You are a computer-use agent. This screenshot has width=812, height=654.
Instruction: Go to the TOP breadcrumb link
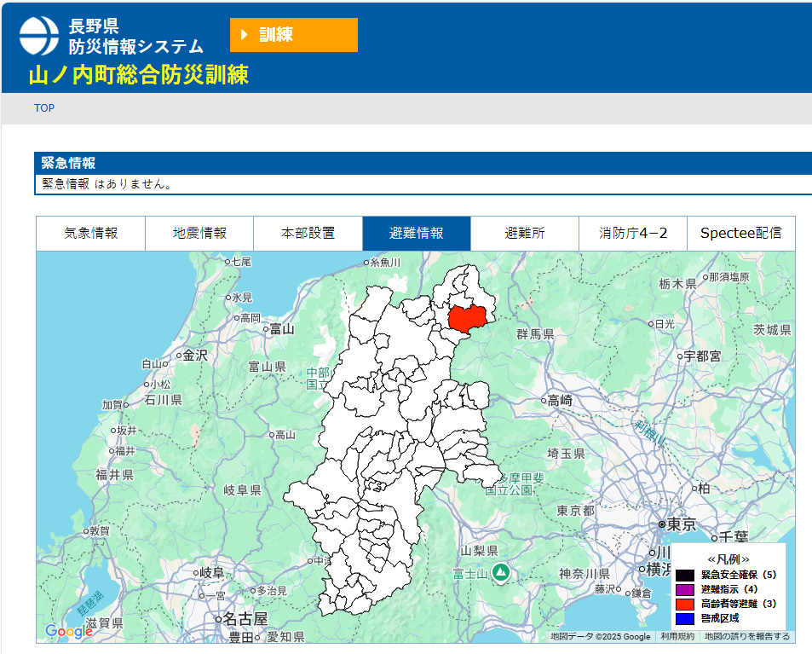click(44, 108)
